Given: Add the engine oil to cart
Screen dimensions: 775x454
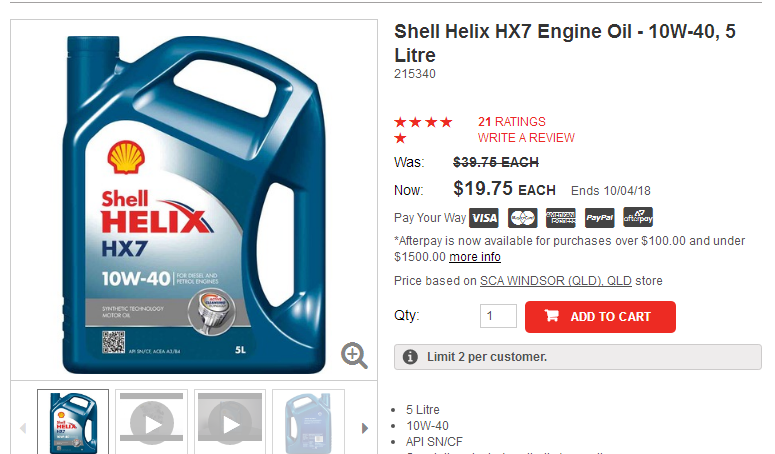Looking at the screenshot, I should (600, 317).
